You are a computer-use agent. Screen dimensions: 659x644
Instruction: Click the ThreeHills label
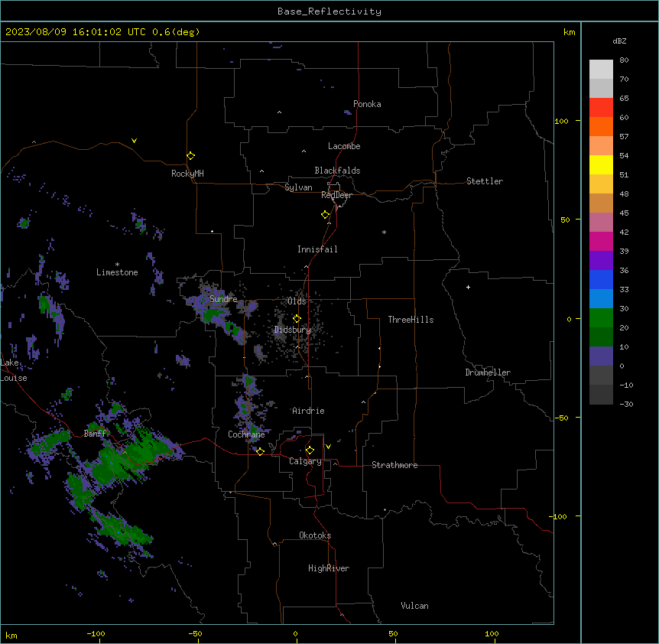click(411, 320)
